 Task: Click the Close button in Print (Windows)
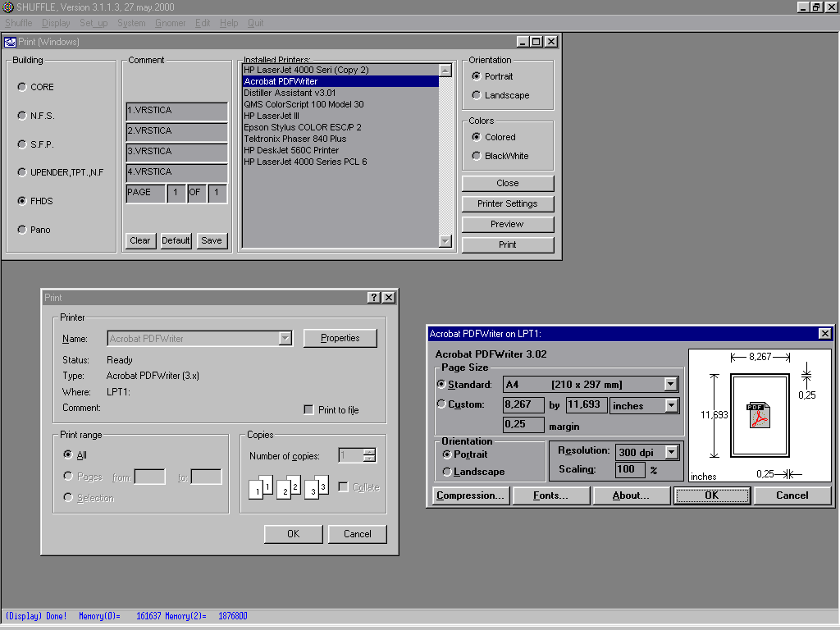pos(508,183)
